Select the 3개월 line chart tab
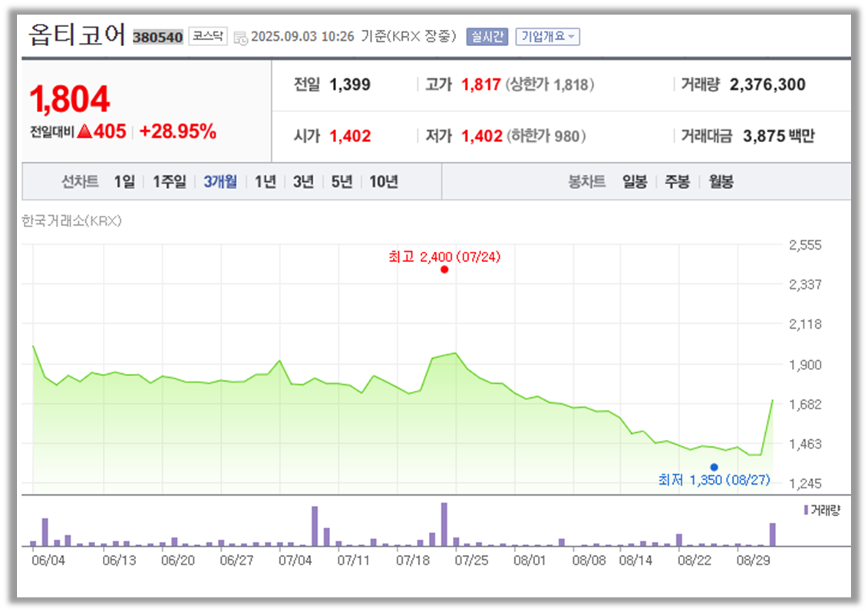This screenshot has width=868, height=612. (220, 182)
